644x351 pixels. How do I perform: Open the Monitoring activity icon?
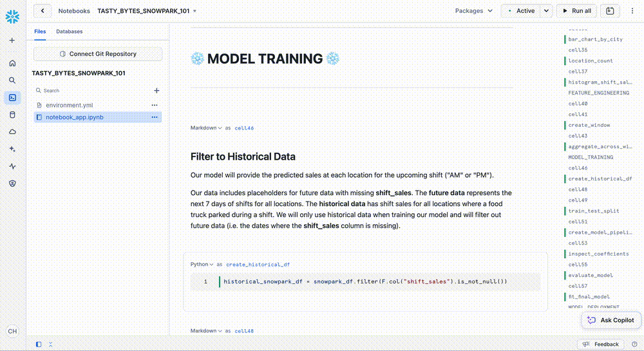pyautogui.click(x=12, y=166)
